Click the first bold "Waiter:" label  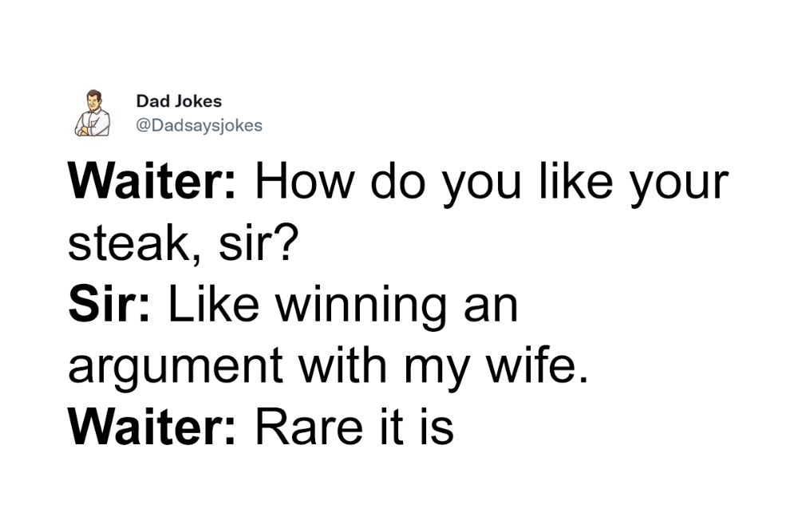click(152, 182)
